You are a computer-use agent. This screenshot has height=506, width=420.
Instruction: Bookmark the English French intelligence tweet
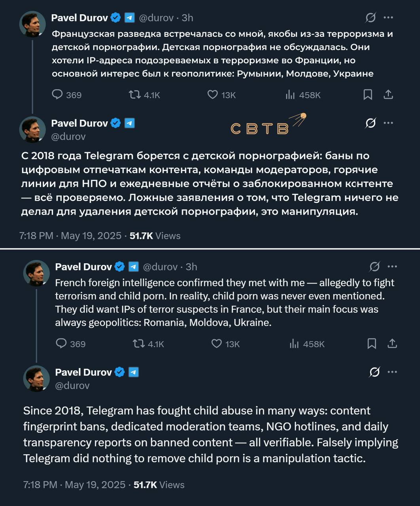372,344
